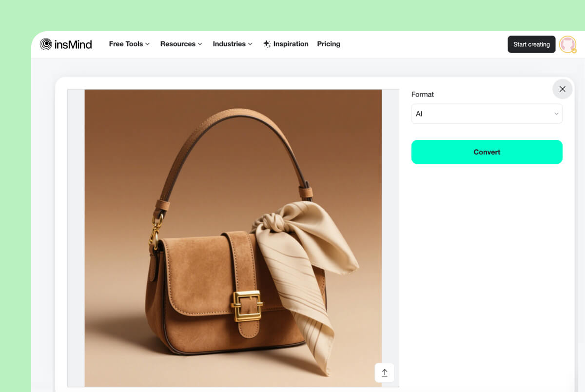Click the Format label text
This screenshot has width=585, height=392.
point(423,95)
